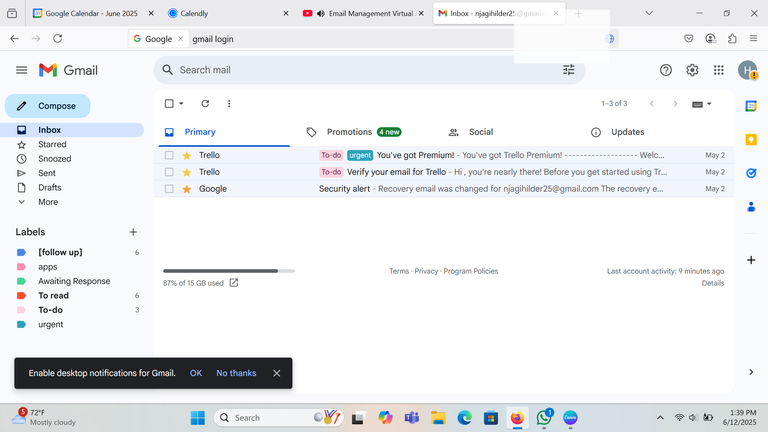Open Windows Start menu
Viewport: 768px width, 432px height.
tap(198, 418)
